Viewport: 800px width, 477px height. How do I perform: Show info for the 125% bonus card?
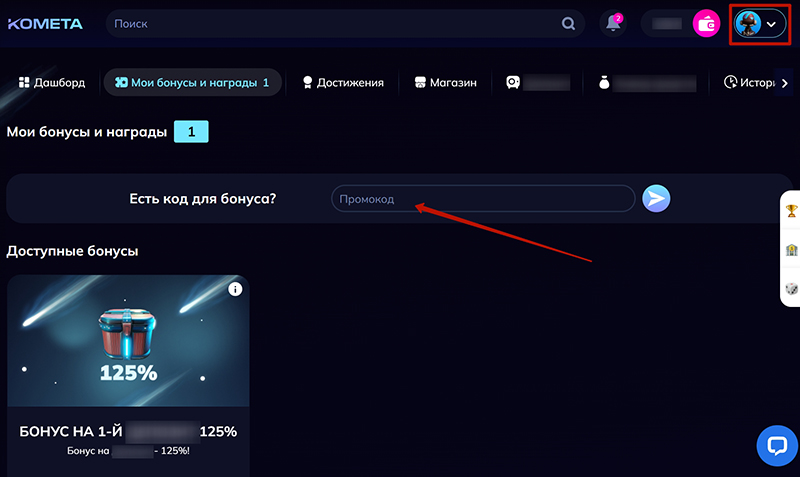(235, 289)
